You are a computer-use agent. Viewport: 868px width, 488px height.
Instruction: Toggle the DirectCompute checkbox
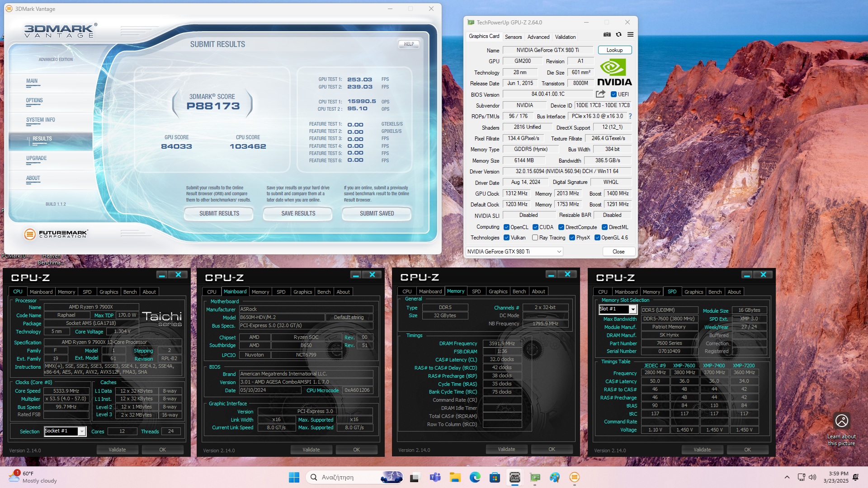point(561,227)
